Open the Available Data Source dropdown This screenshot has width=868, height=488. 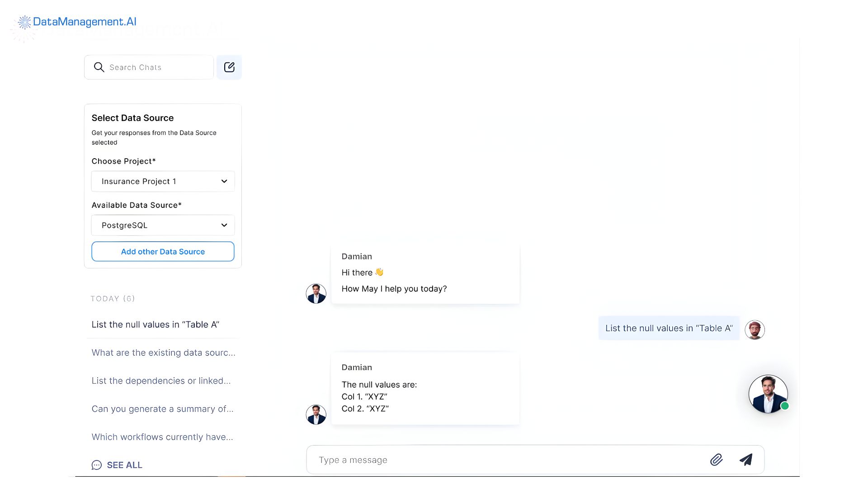pos(163,225)
